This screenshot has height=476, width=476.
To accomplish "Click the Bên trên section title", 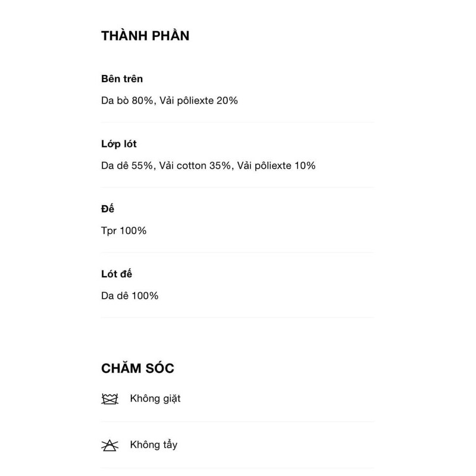I will pos(122,79).
